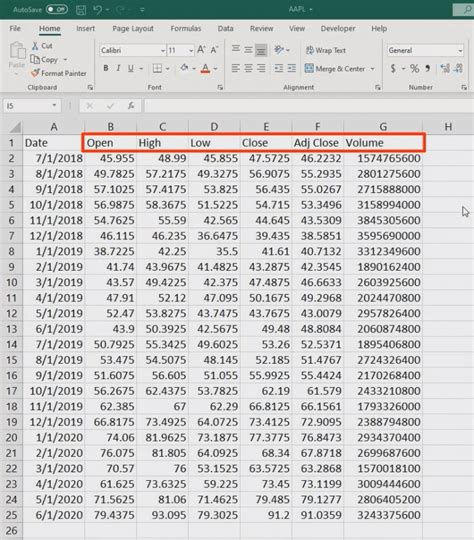Switch to the Page Layout tab

pos(133,29)
